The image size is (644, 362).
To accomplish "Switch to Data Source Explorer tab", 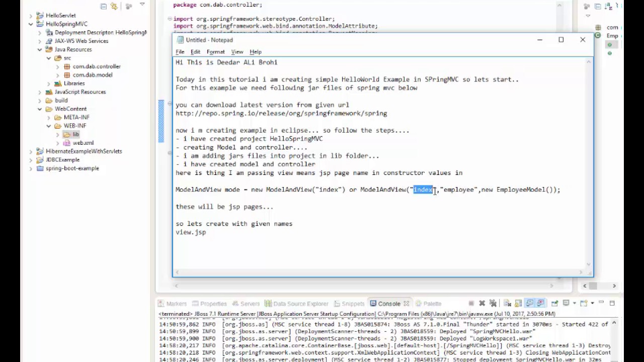I will (296, 304).
